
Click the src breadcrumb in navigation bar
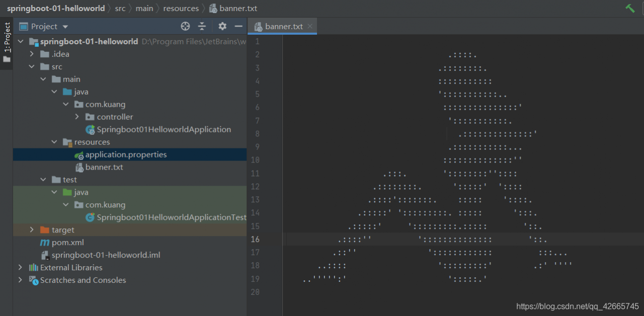120,8
